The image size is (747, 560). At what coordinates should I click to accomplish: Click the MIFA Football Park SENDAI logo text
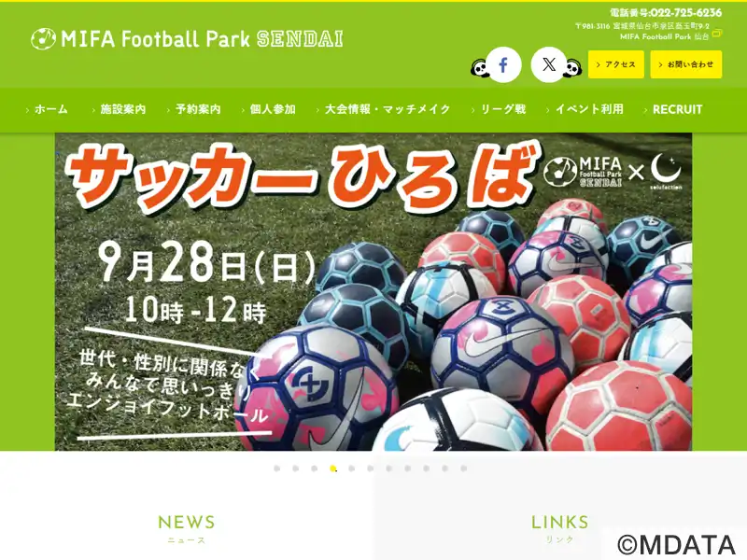202,39
